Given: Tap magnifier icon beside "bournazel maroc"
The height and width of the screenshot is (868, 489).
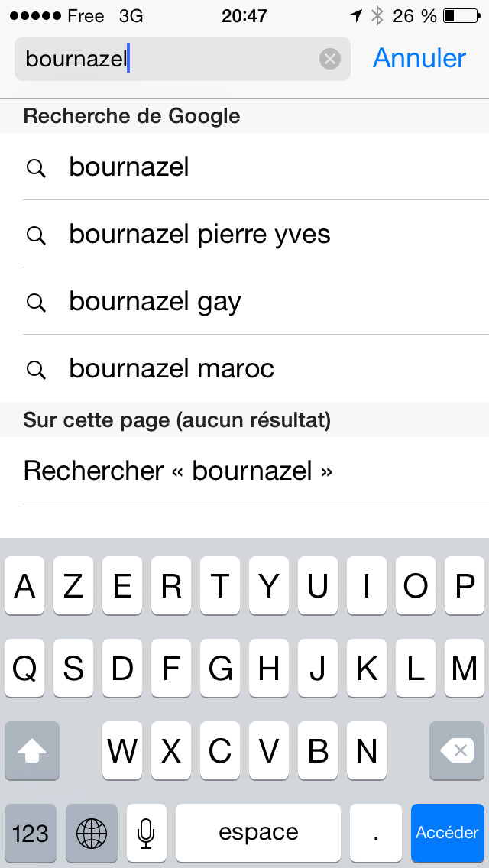Looking at the screenshot, I should (36, 369).
